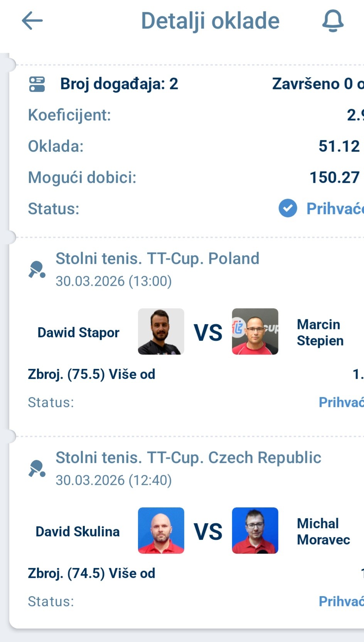Click the Detalji oklade page title
Image resolution: width=364 pixels, height=642 pixels.
[x=210, y=21]
